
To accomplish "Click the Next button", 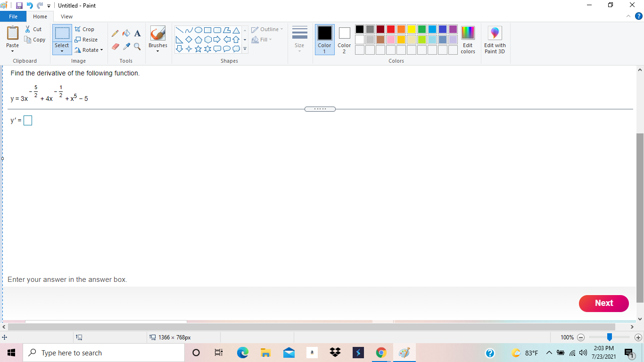I will point(603,303).
